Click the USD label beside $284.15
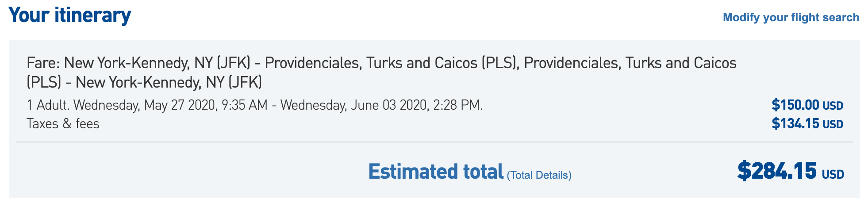 coord(833,175)
